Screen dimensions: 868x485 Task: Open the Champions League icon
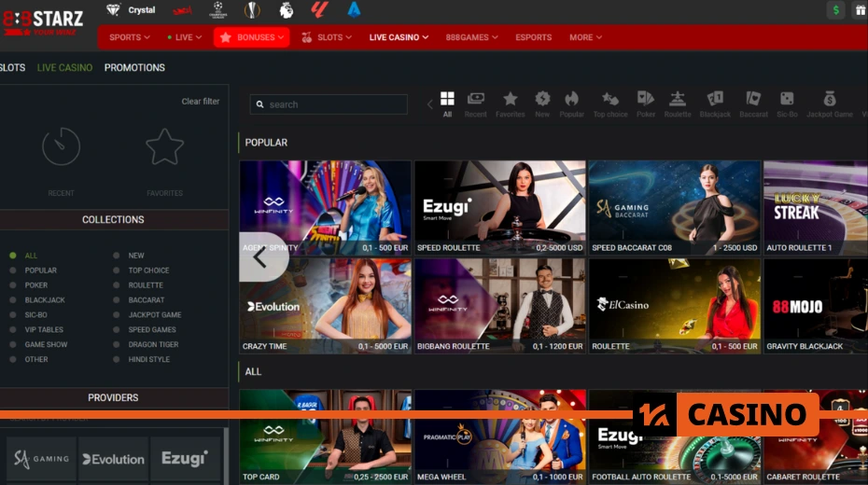218,10
